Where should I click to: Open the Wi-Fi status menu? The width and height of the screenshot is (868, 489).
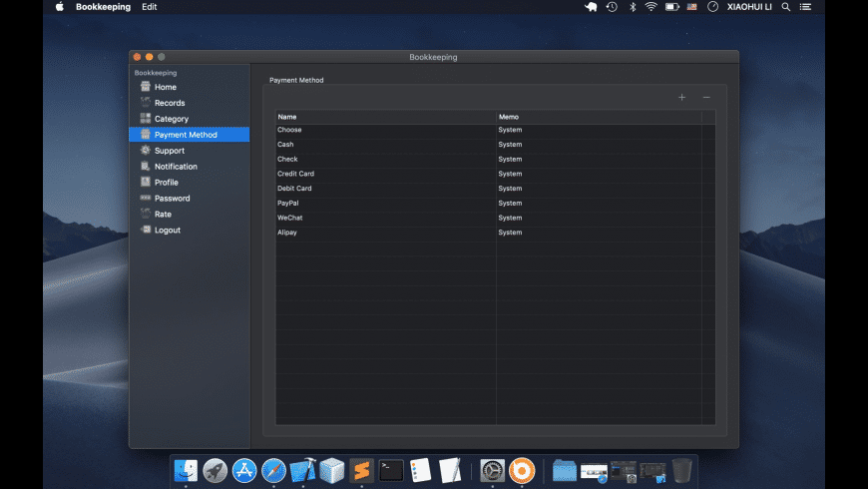(651, 7)
